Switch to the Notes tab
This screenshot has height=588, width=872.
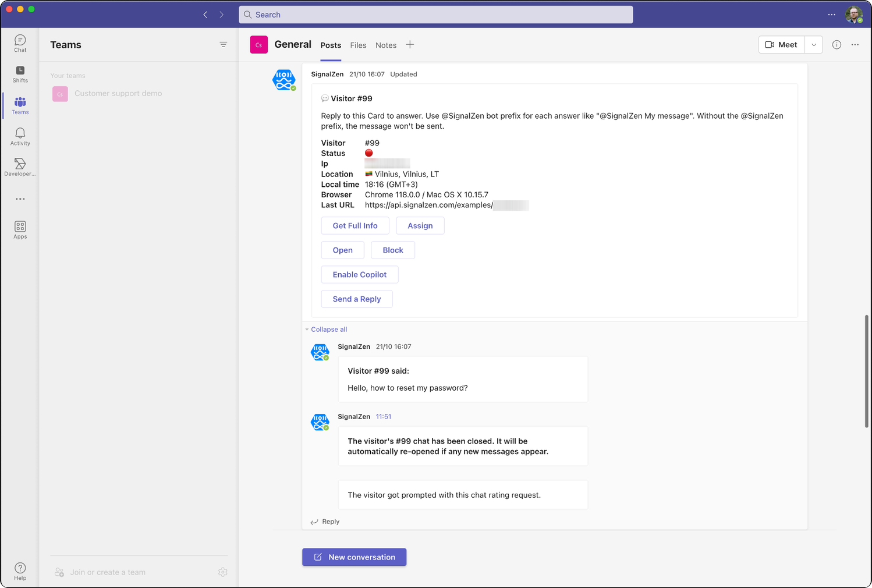point(386,45)
